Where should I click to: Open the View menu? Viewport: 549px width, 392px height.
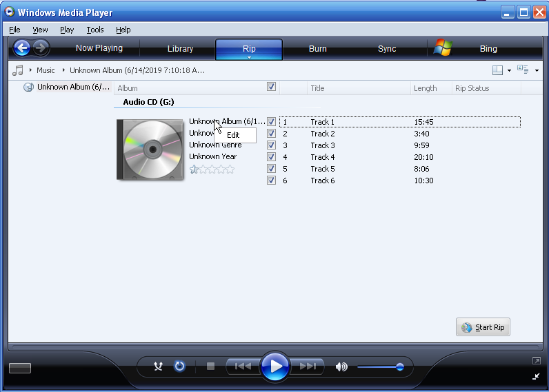pyautogui.click(x=40, y=30)
